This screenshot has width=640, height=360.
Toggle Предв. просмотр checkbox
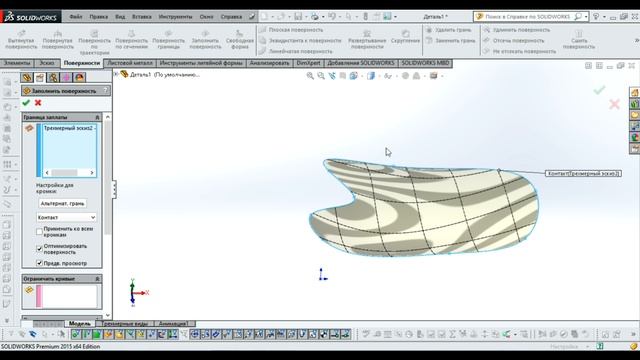tap(39, 263)
